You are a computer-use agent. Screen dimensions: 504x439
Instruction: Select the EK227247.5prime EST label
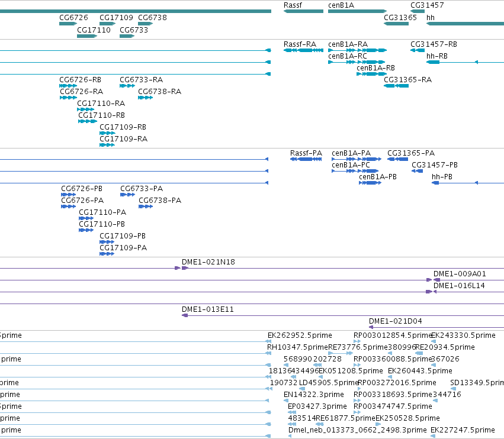coord(463,430)
